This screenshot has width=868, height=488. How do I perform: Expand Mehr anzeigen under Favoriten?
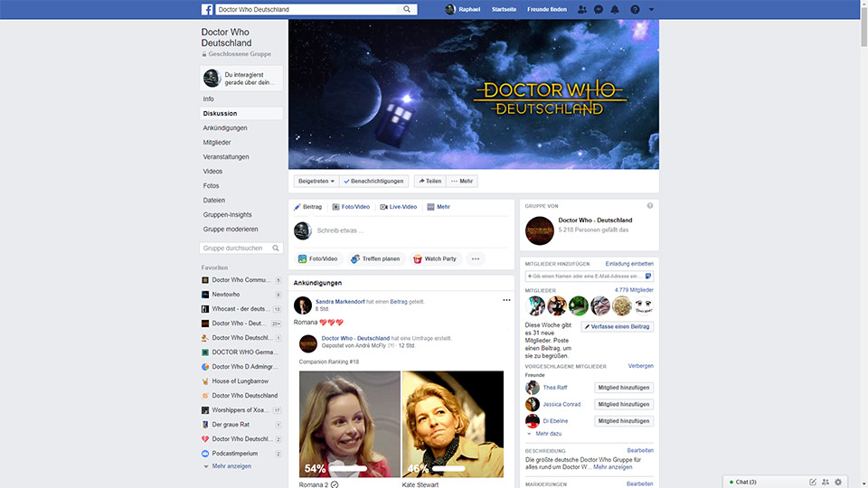[x=231, y=466]
